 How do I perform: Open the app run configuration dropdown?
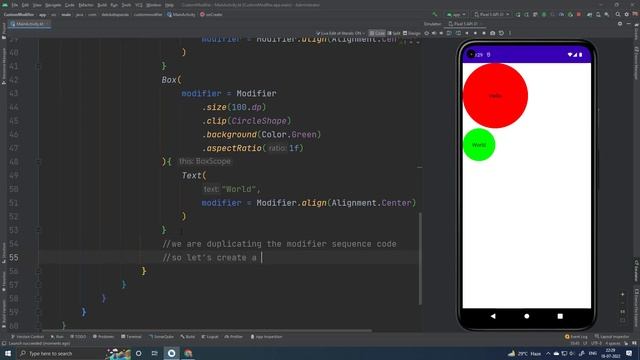click(456, 14)
